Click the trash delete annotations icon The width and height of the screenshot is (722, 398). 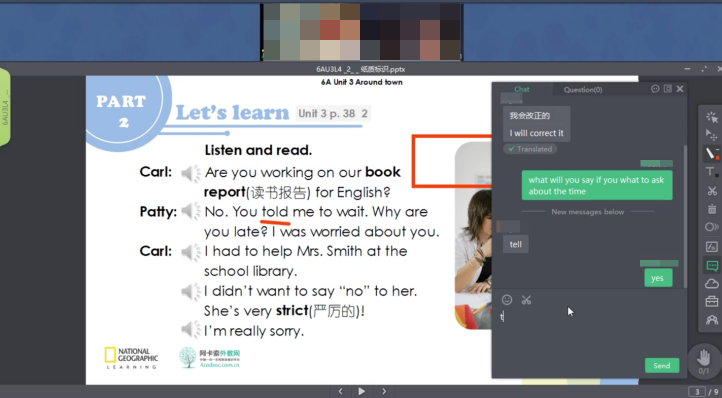pos(712,209)
